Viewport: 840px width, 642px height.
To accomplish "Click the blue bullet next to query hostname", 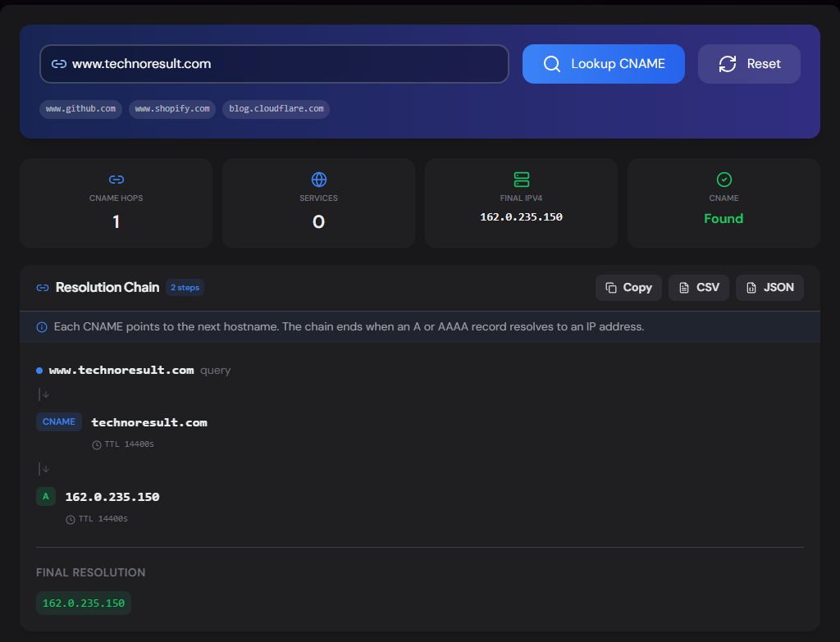I will pyautogui.click(x=39, y=371).
